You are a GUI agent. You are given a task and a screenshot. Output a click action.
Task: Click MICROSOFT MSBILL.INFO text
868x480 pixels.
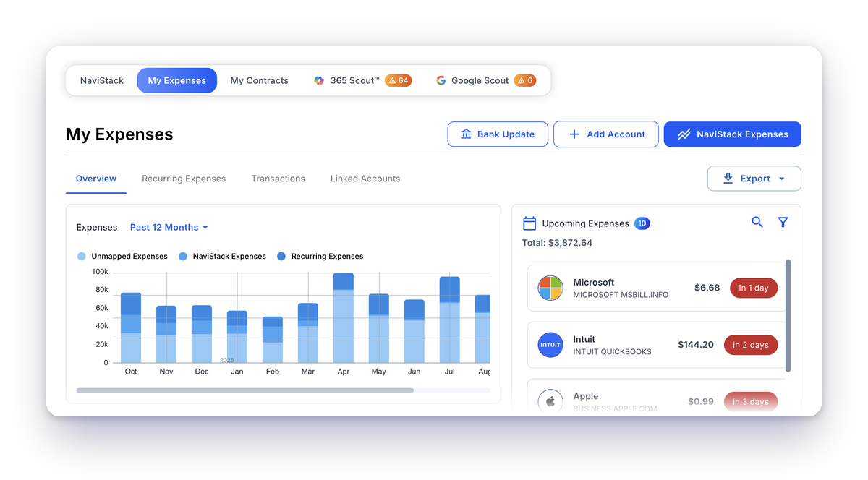pos(621,295)
